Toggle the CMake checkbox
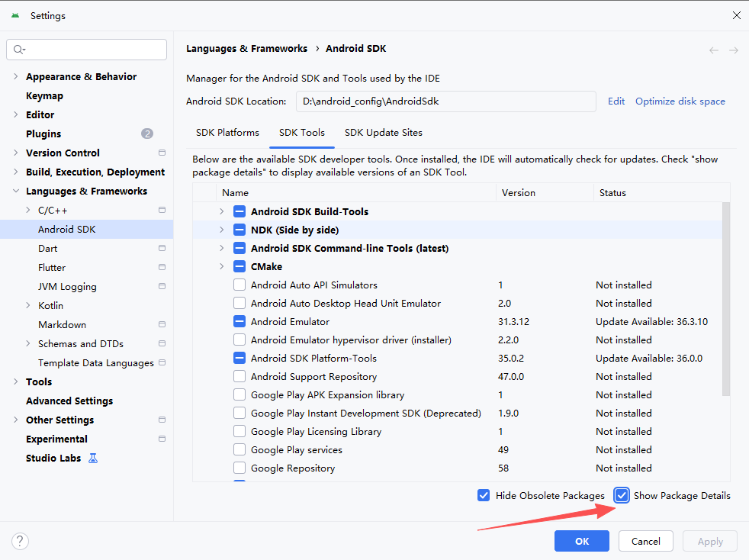The height and width of the screenshot is (560, 749). (239, 266)
